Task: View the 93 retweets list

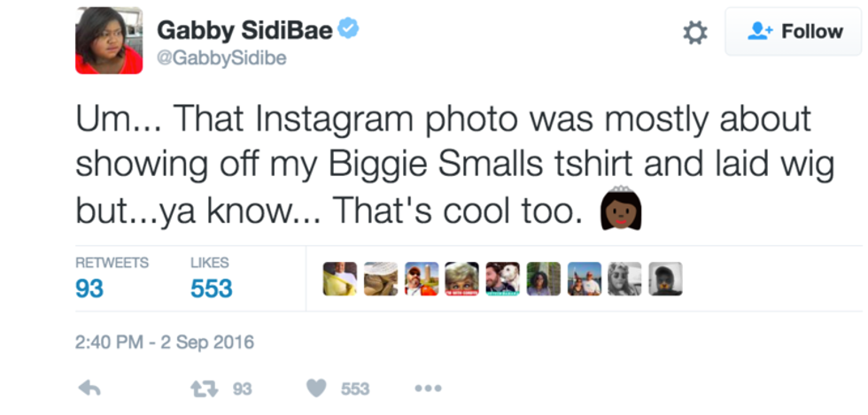Action: [x=89, y=288]
